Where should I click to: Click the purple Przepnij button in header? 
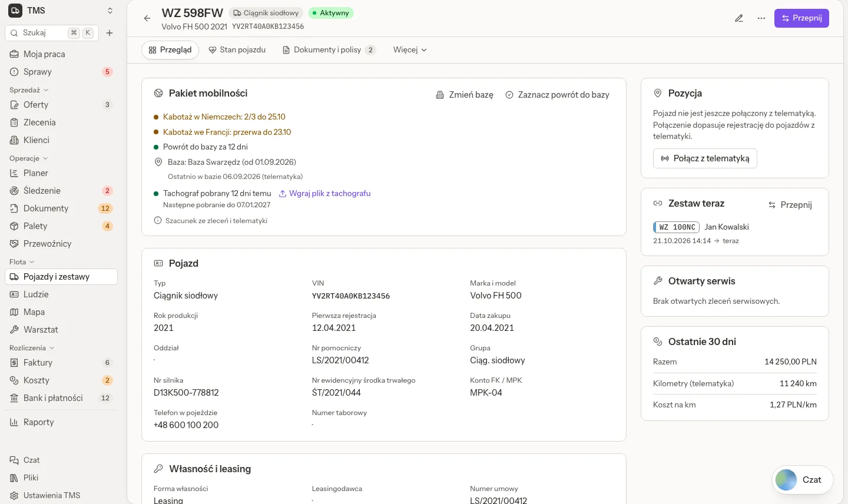click(801, 18)
